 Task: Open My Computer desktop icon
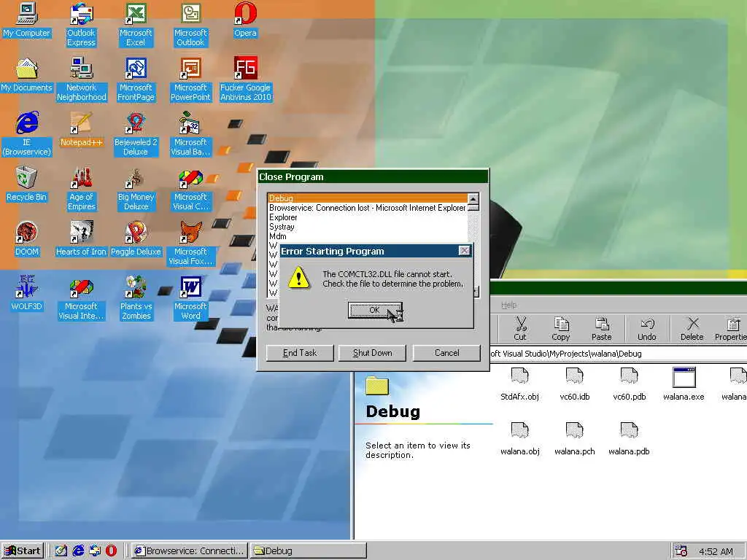tap(27, 20)
